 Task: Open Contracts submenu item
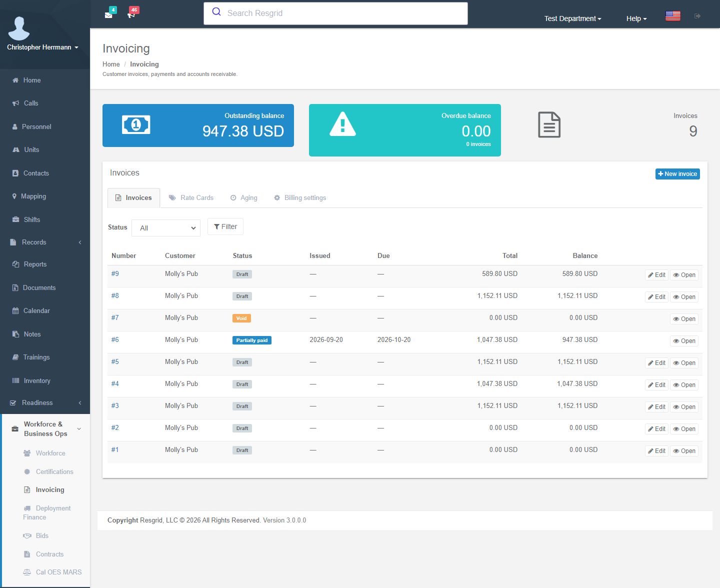[49, 554]
